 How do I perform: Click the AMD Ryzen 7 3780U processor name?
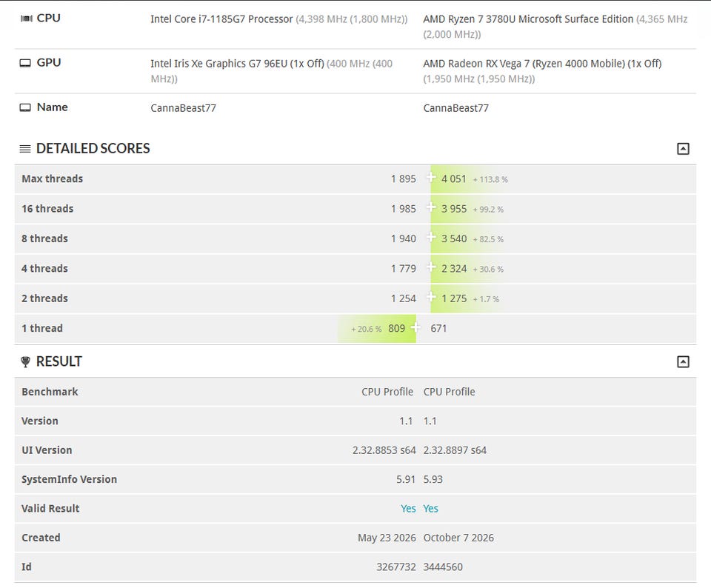coord(528,19)
